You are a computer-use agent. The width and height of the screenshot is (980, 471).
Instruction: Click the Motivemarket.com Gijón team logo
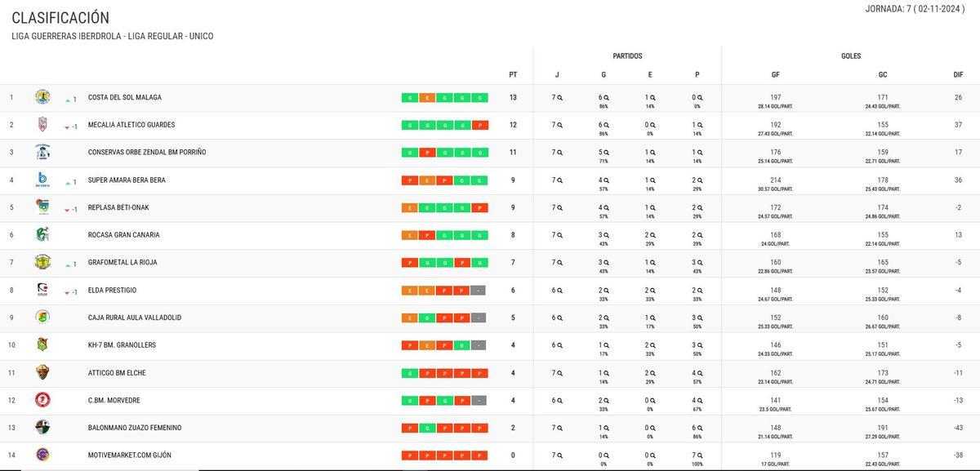click(x=42, y=455)
